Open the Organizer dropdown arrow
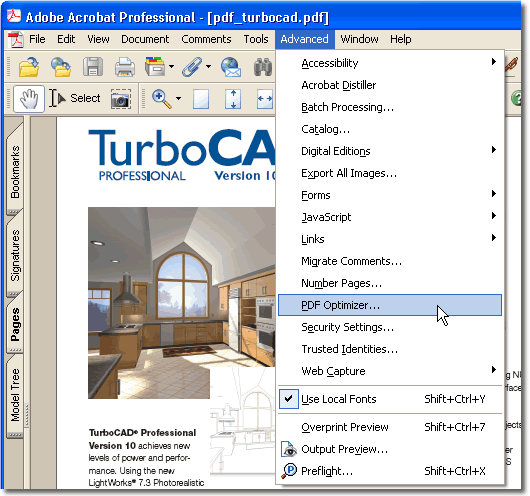Image resolution: width=530 pixels, height=496 pixels. pos(171,66)
